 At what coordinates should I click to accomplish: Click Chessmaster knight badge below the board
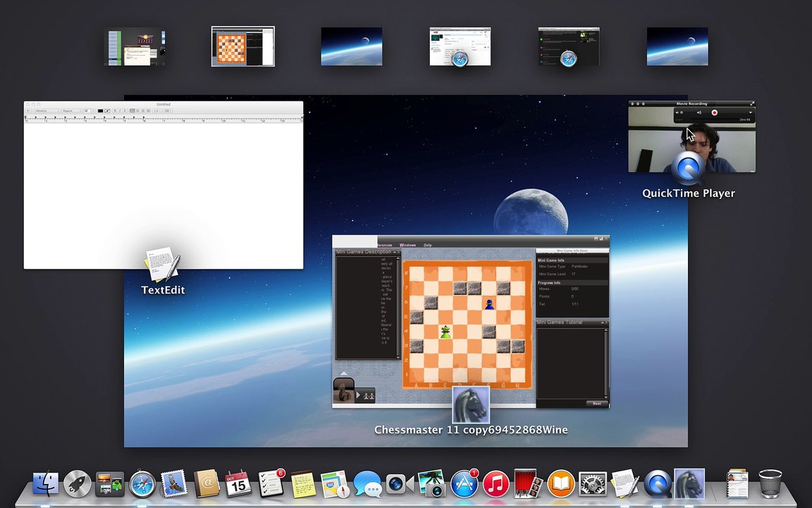tap(471, 405)
